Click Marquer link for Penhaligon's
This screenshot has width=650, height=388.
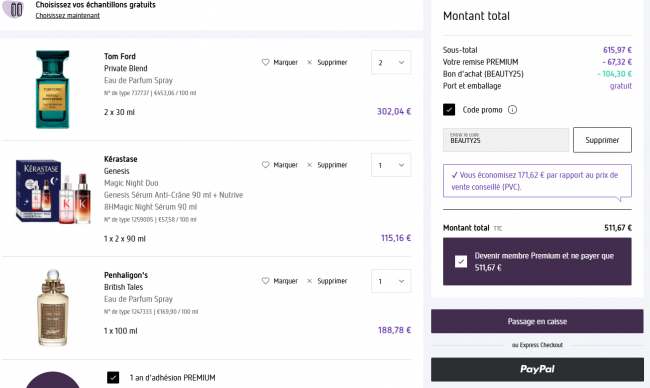[x=286, y=281]
